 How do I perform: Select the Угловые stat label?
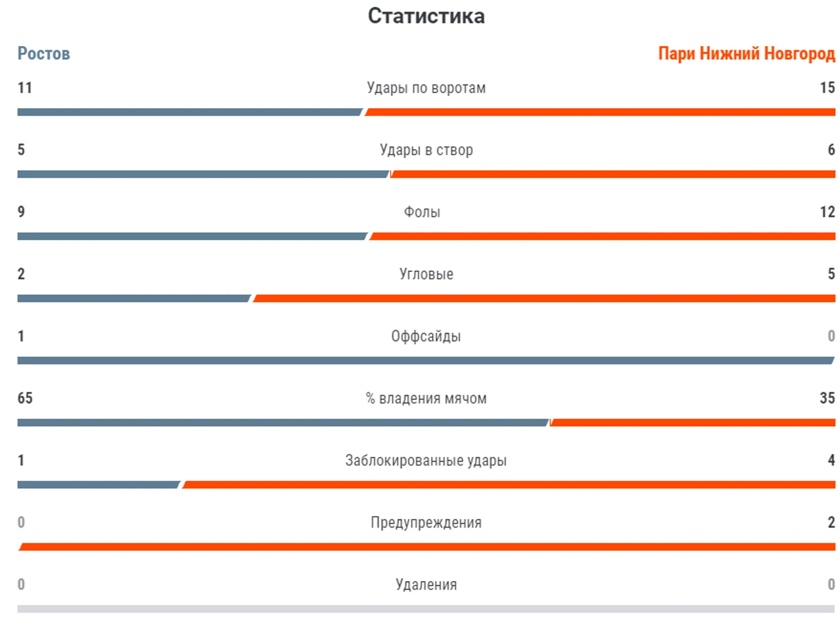426,274
